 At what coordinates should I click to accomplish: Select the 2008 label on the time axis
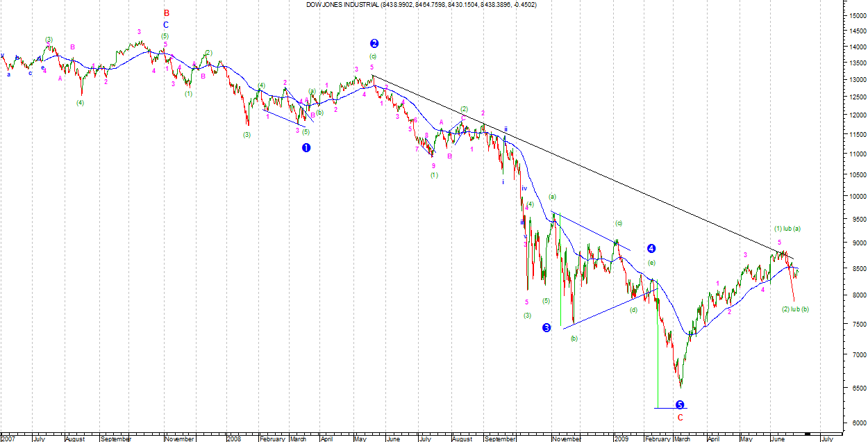pos(234,439)
